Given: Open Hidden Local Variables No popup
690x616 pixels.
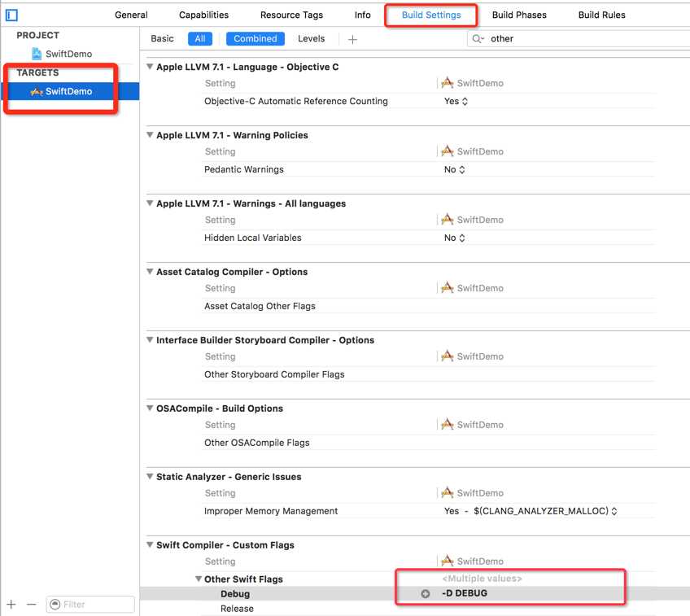Looking at the screenshot, I should [x=454, y=238].
